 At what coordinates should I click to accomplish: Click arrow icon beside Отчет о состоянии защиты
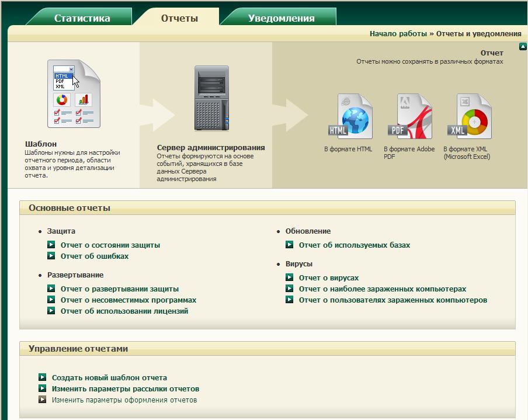pyautogui.click(x=51, y=245)
